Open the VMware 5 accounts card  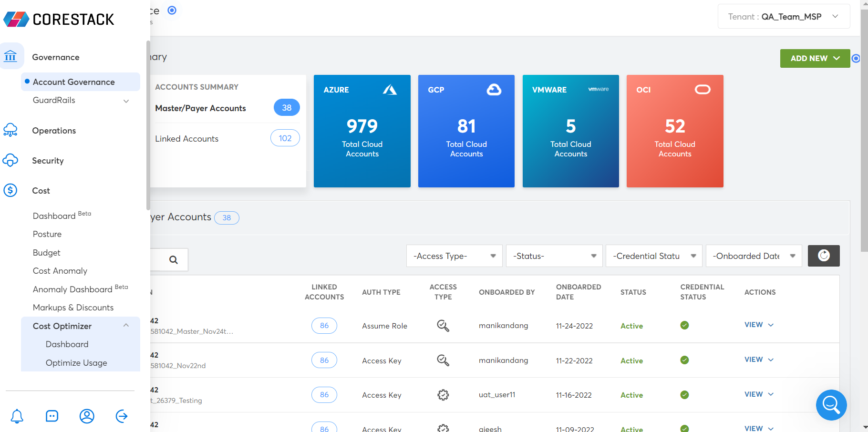(x=571, y=131)
